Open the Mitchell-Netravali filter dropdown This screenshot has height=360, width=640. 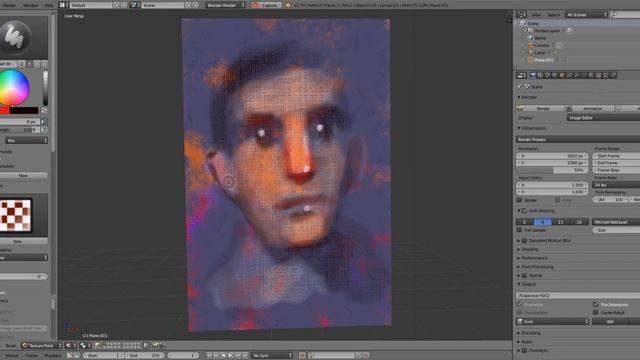pyautogui.click(x=616, y=222)
